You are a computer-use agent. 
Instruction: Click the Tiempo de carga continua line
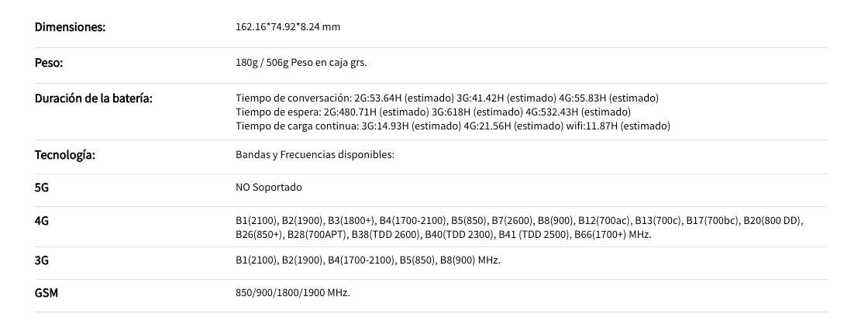pyautogui.click(x=453, y=126)
